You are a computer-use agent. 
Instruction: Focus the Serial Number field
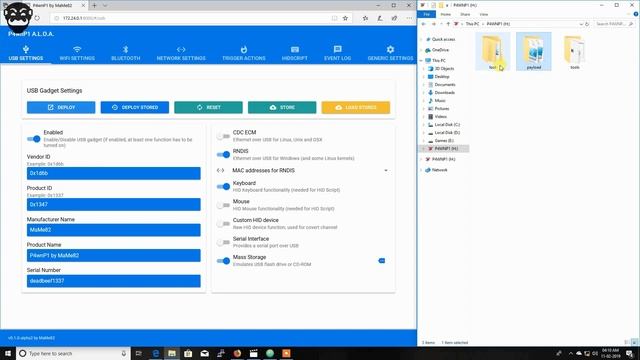[113, 281]
